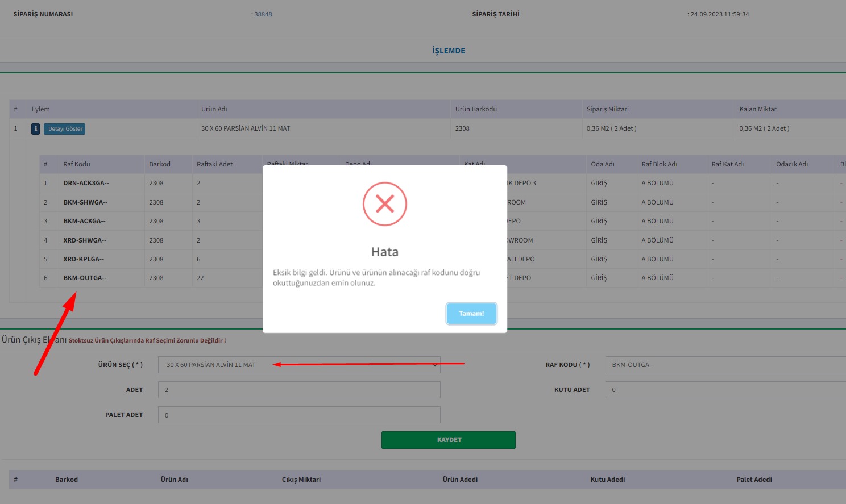
Task: Click the order number 38848 link
Action: pyautogui.click(x=263, y=14)
